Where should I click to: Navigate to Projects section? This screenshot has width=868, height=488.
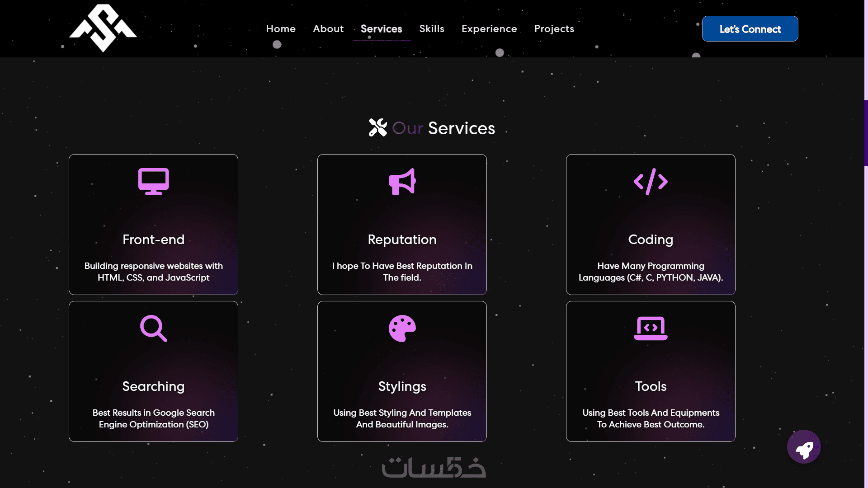click(554, 28)
